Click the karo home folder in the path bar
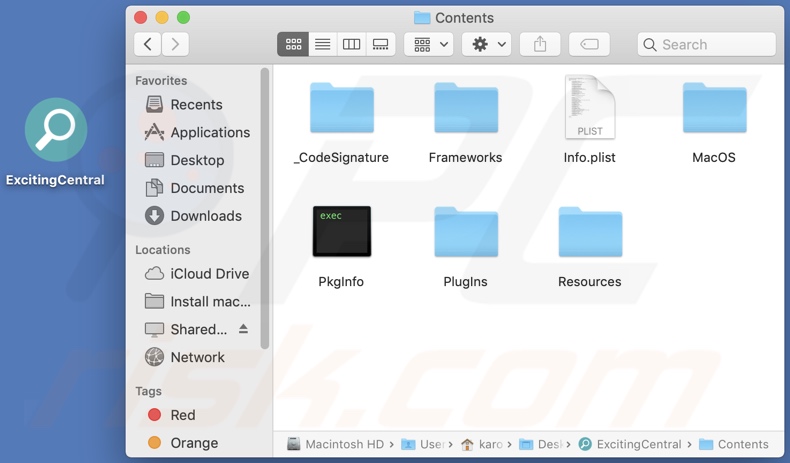This screenshot has width=790, height=463. pyautogui.click(x=482, y=444)
